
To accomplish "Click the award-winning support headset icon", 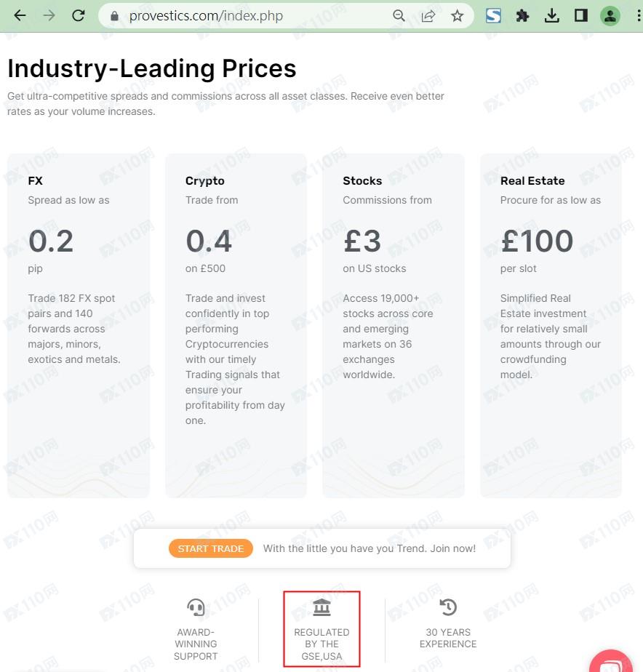I will tap(196, 607).
